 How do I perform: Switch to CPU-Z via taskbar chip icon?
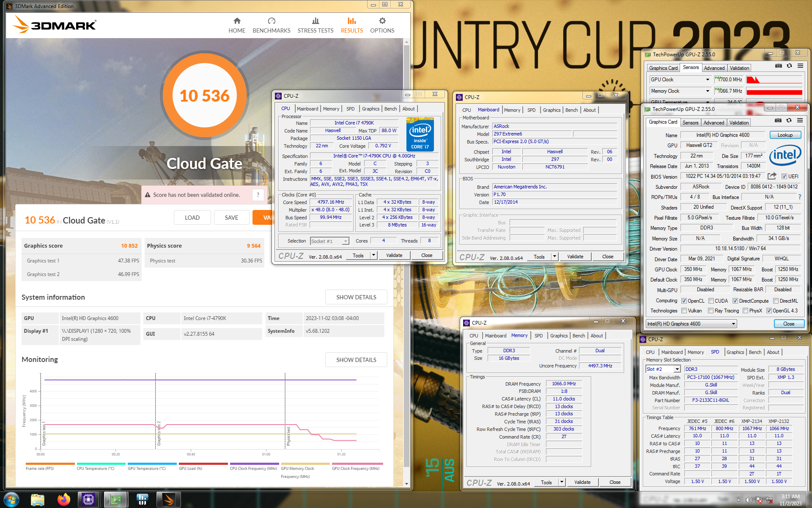[88, 500]
